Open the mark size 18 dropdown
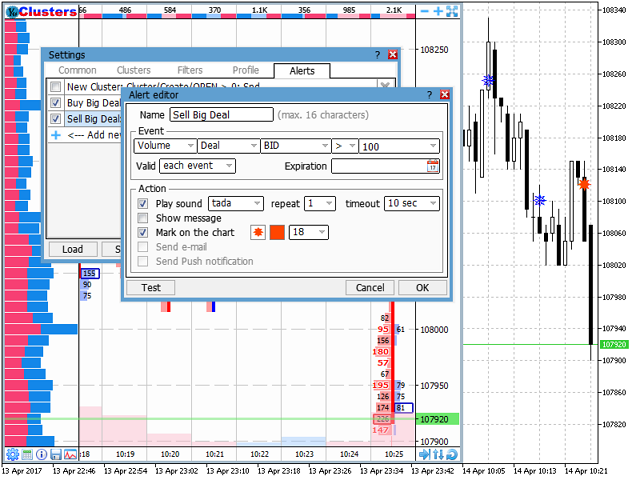This screenshot has height=480, width=640. click(x=309, y=232)
